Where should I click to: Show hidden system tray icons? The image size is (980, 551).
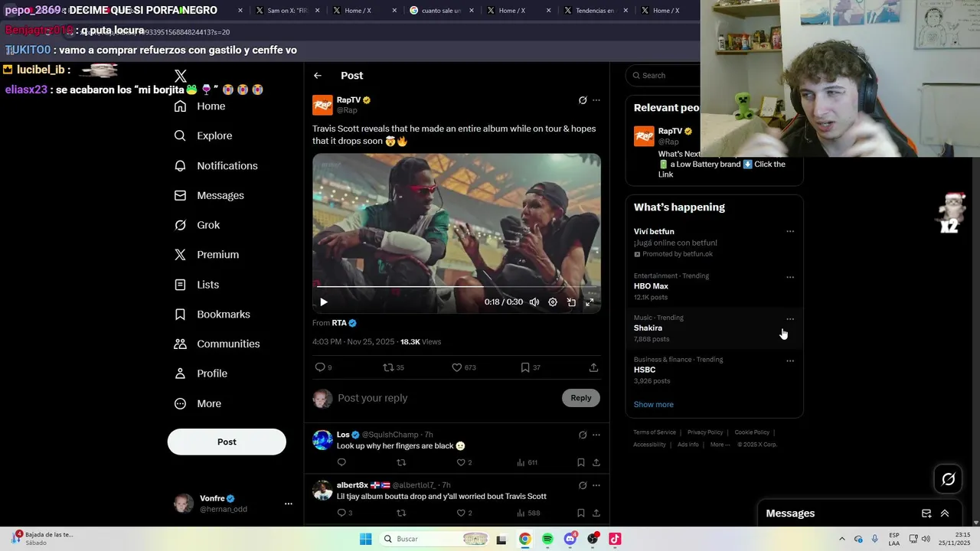pos(842,539)
